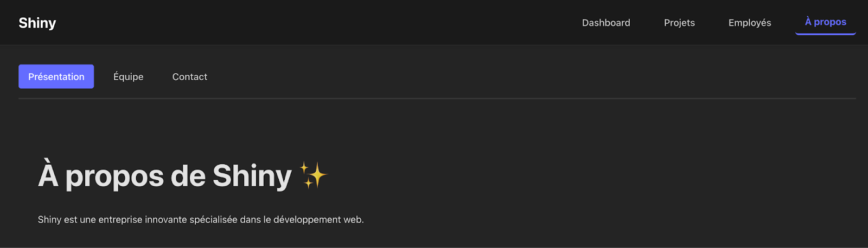This screenshot has height=248, width=868.
Task: Click the sparkles emoji beside the heading
Action: coord(314,175)
